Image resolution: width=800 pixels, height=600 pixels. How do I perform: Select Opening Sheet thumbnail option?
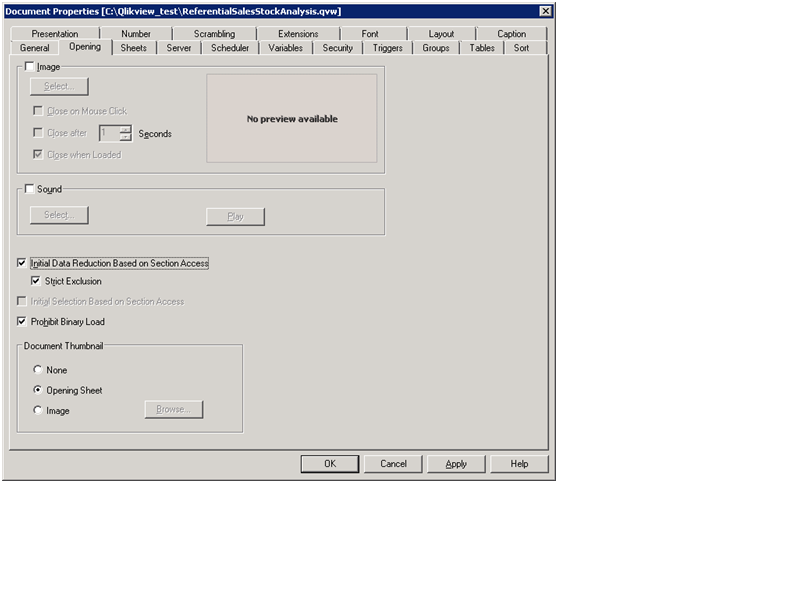pyautogui.click(x=38, y=390)
